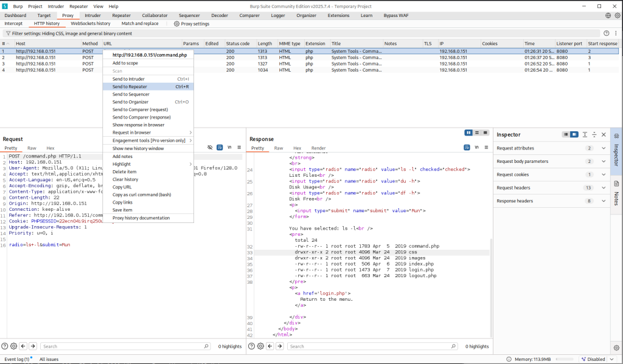This screenshot has width=623, height=364.
Task: Select side-by-side request/response layout icon
Action: 468,133
